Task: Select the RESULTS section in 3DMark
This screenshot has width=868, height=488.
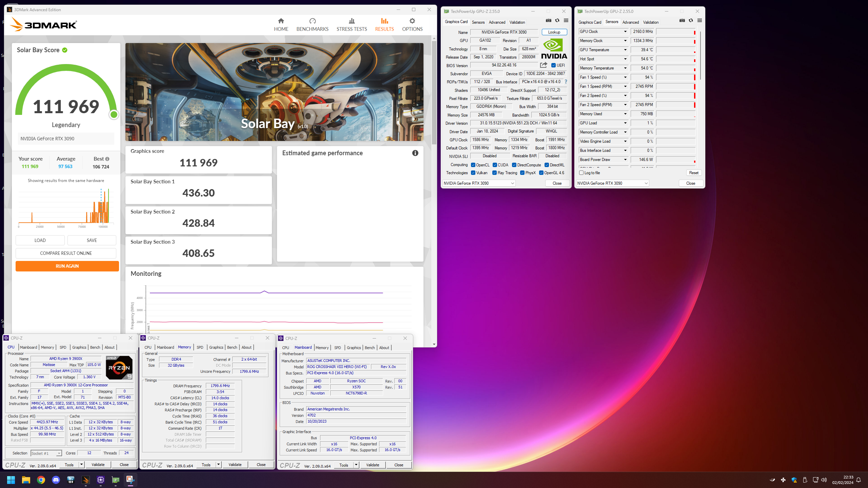Action: [x=384, y=25]
